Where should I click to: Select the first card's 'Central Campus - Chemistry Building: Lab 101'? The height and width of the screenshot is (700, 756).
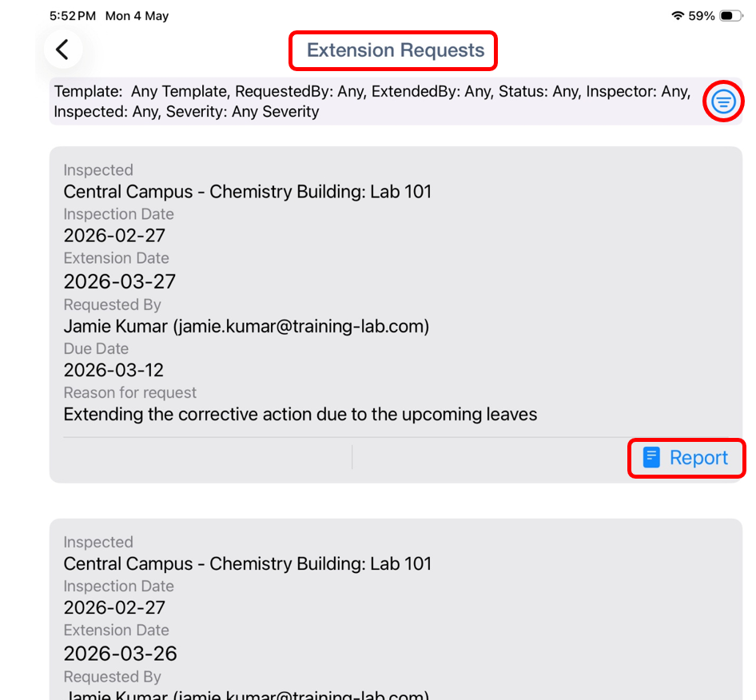(248, 192)
